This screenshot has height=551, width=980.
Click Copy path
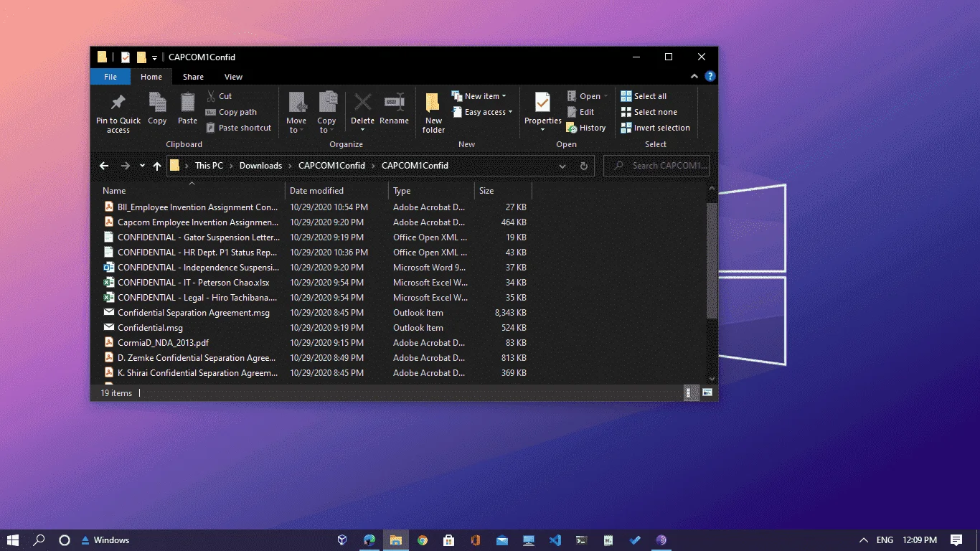click(x=231, y=112)
